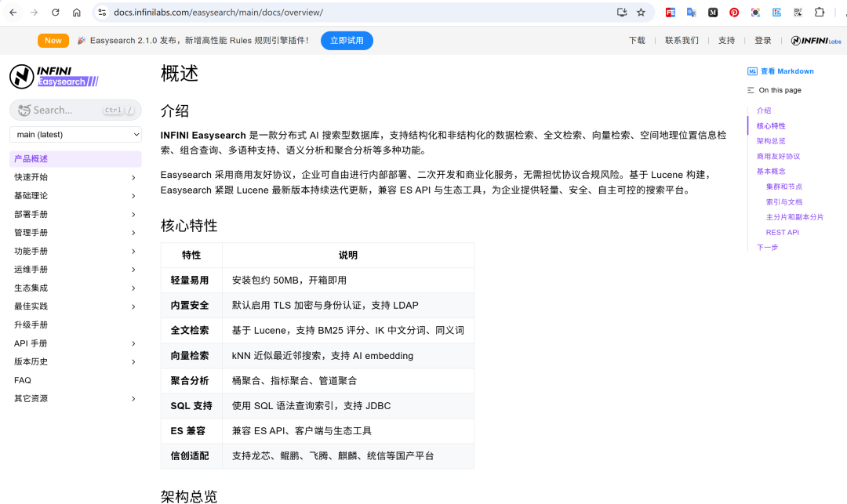Click the 概述 page heading

(x=180, y=73)
